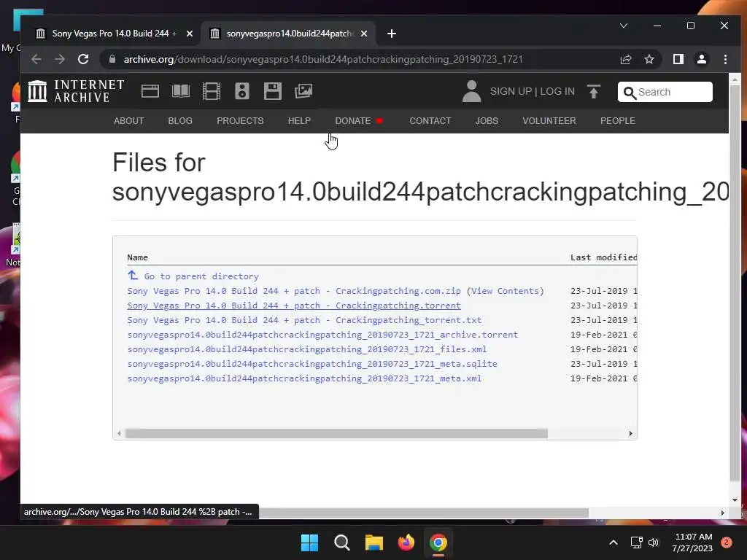Screen dimensions: 747x560
Task: Open PROJECTS menu item
Action: tap(240, 121)
